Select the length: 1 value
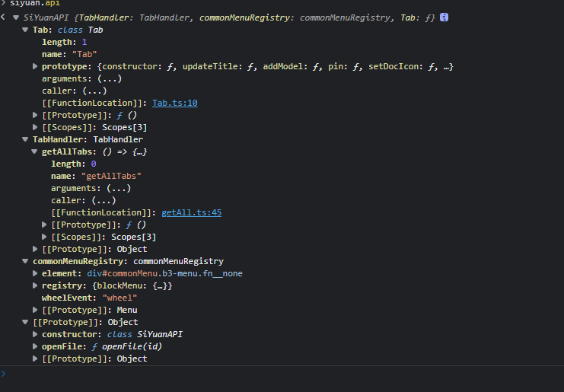 coord(84,42)
